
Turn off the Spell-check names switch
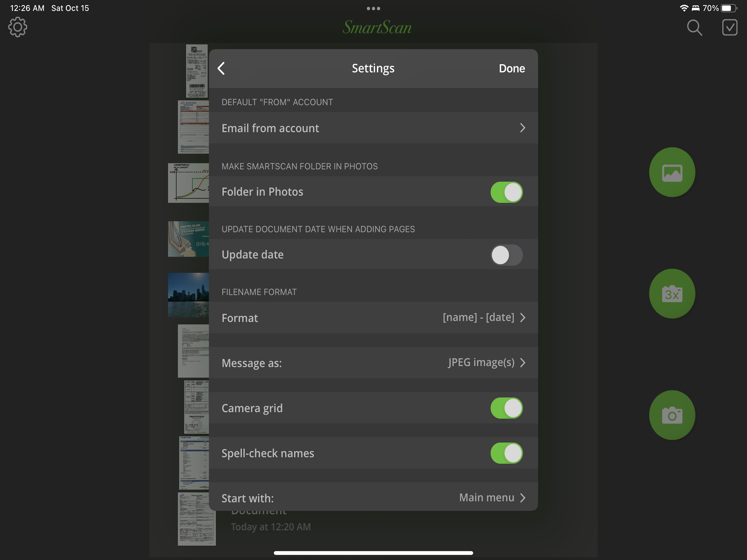tap(506, 453)
